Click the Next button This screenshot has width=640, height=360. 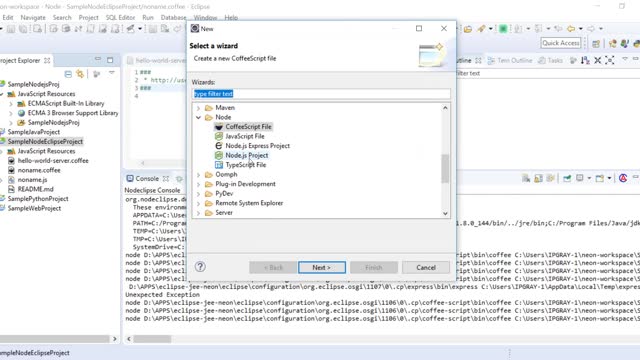tap(322, 267)
